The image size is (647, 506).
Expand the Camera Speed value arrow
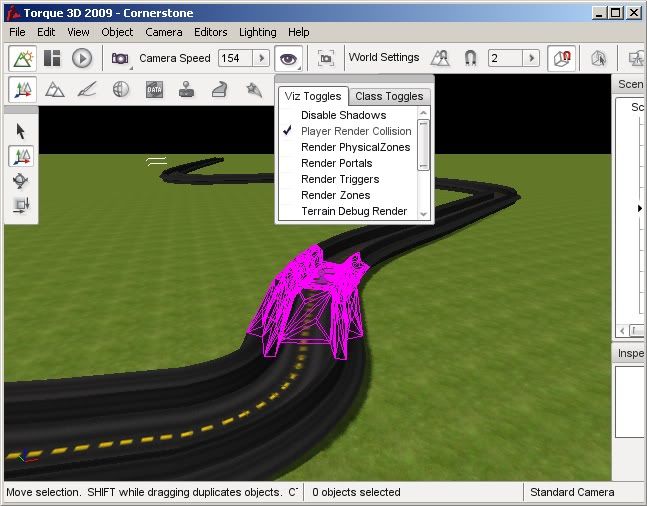tap(261, 59)
